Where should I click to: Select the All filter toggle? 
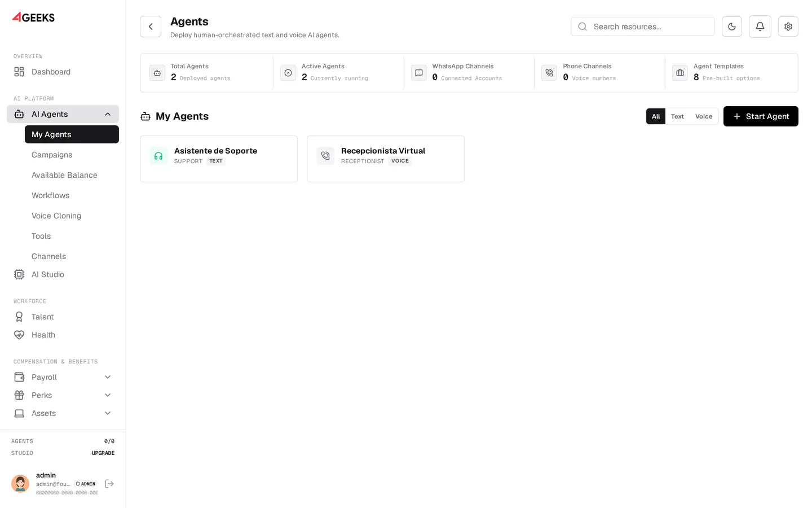click(x=656, y=116)
